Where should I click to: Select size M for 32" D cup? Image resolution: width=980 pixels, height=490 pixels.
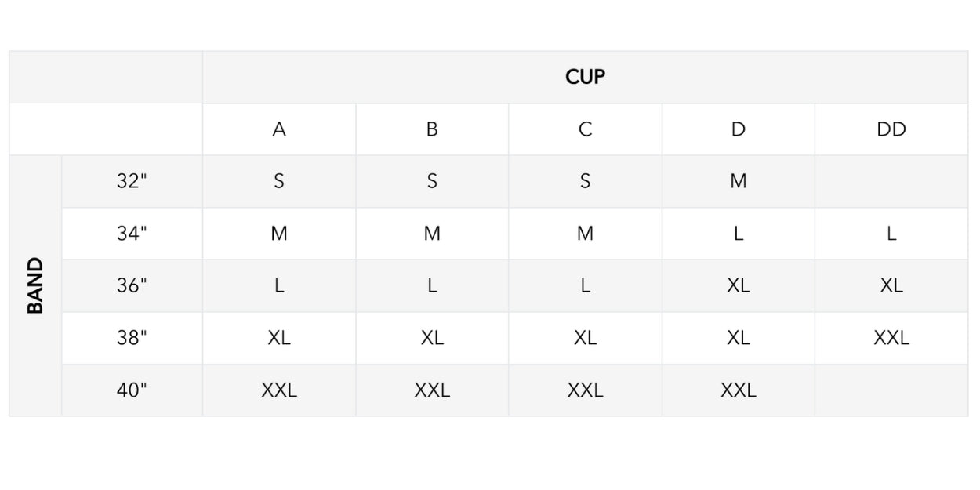click(x=738, y=181)
